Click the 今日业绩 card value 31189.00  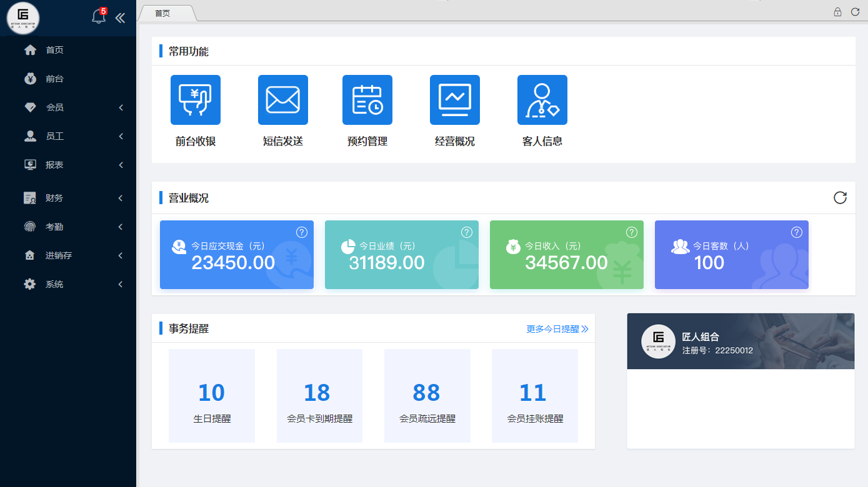click(x=387, y=263)
